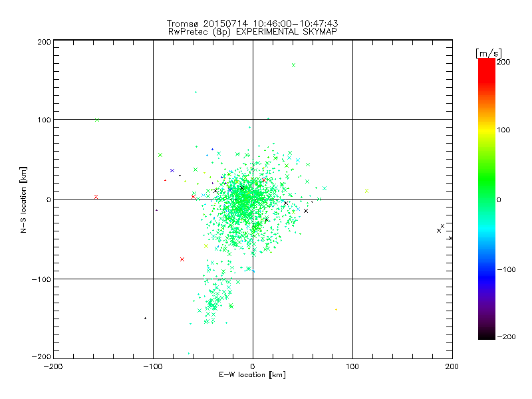Click the color bar's "-200" tick label
Screen dimensions: 532x399
click(506, 336)
